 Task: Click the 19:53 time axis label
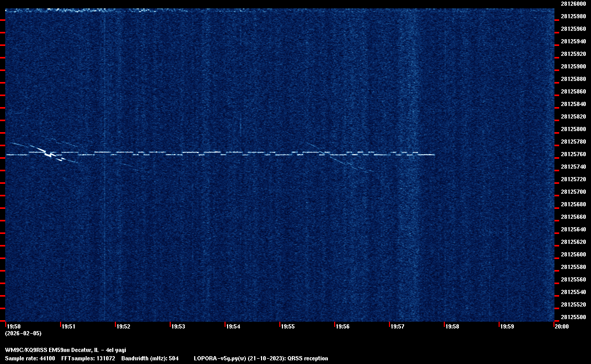click(x=178, y=326)
